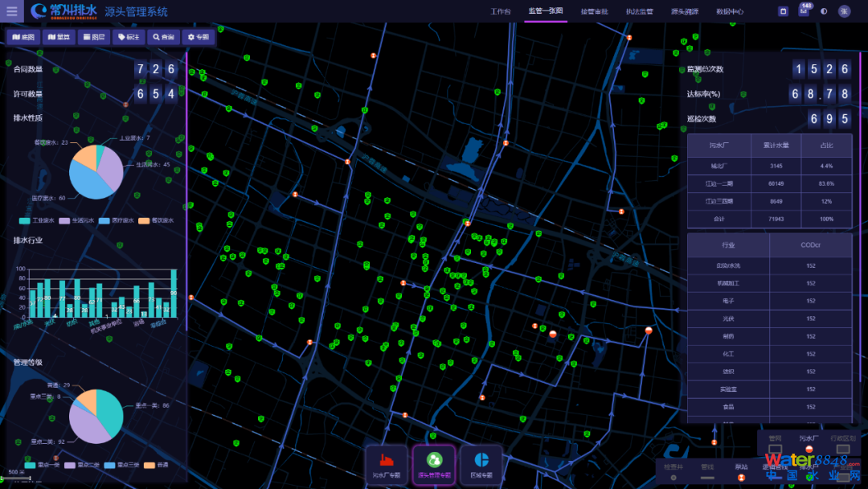
Task: Open the user avatar 张 menu
Action: pyautogui.click(x=844, y=11)
